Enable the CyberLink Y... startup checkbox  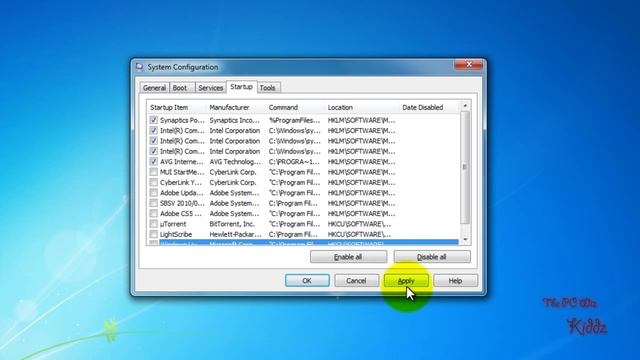coord(153,182)
